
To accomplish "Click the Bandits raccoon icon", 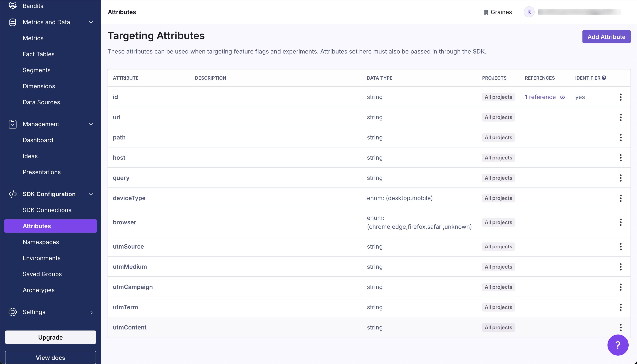I will [12, 5].
